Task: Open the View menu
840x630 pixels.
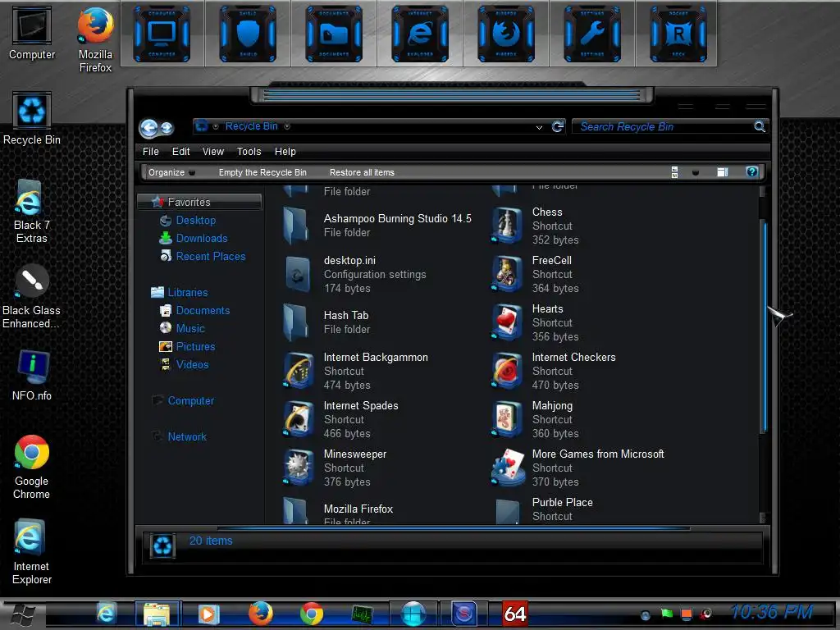Action: 212,152
